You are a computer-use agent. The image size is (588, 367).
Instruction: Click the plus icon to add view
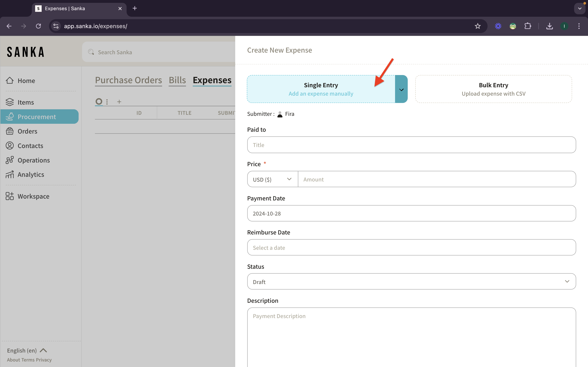click(x=119, y=102)
